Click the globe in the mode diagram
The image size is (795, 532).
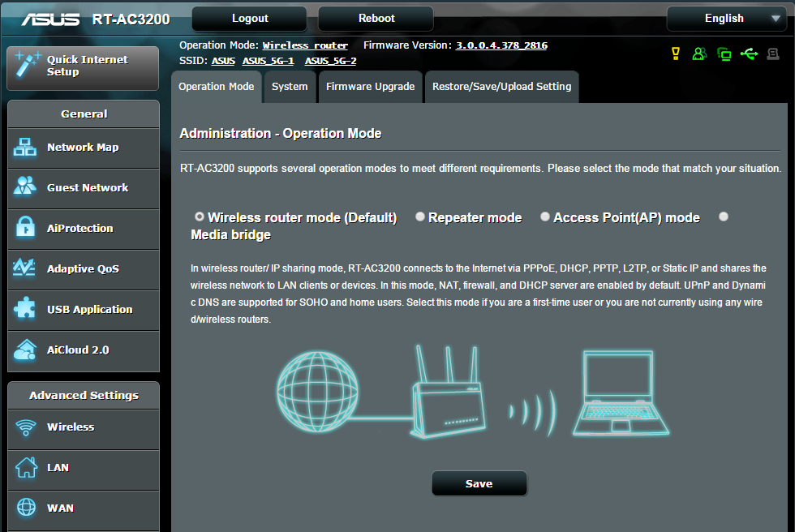click(317, 392)
